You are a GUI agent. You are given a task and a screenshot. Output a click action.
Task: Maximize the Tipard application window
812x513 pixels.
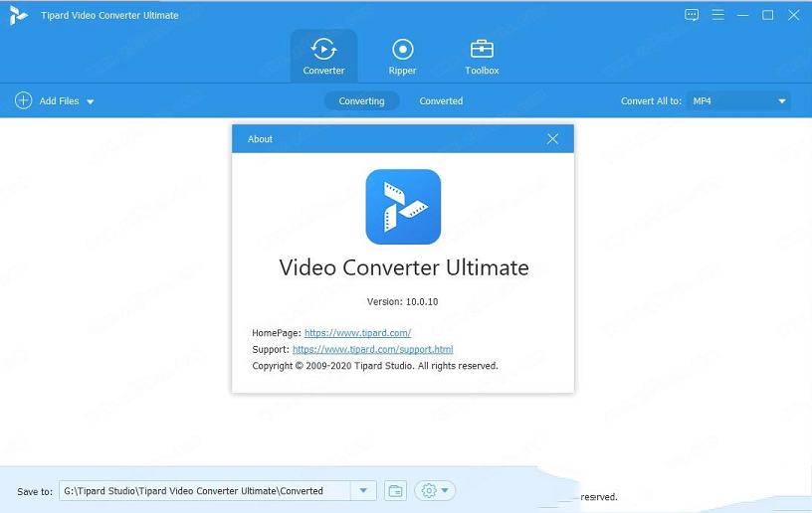[x=767, y=15]
